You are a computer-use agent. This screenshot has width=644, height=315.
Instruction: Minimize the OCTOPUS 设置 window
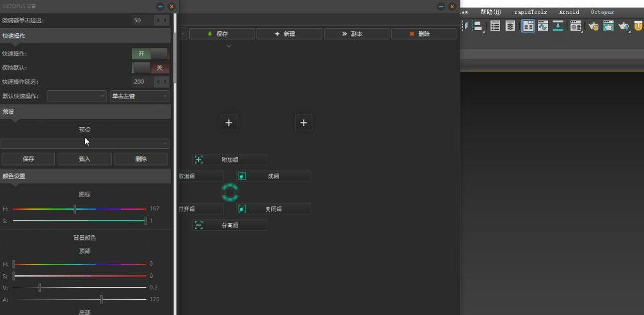click(161, 6)
